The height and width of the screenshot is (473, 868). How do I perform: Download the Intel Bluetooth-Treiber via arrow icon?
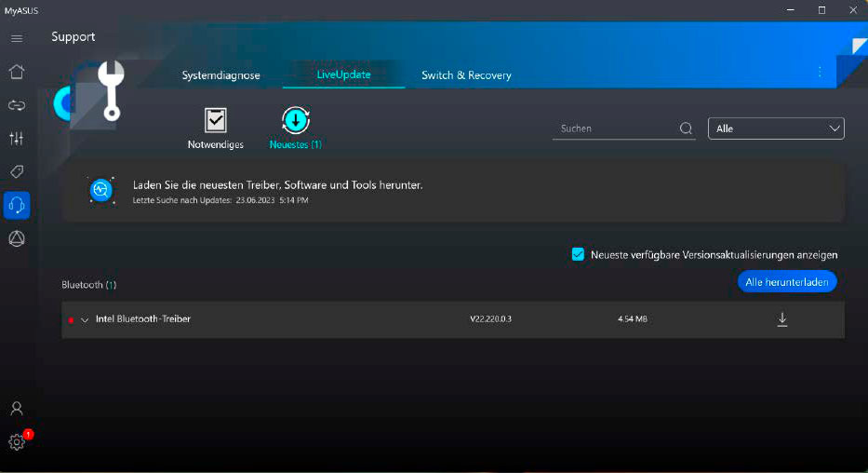tap(782, 319)
